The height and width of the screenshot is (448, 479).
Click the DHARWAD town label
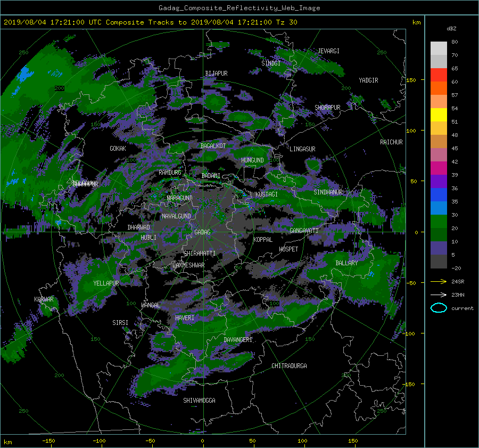coord(139,227)
